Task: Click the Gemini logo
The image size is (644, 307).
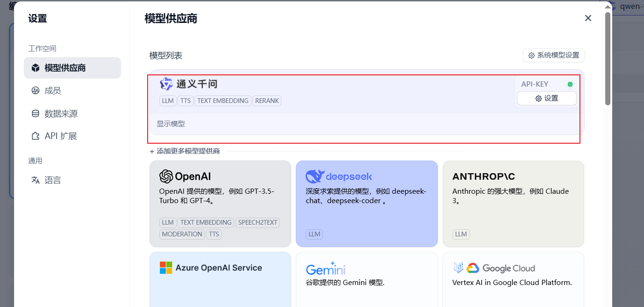Action: tap(325, 269)
